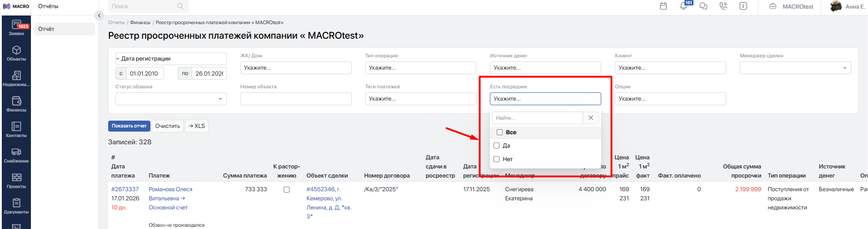Open Заявки section in sidebar
Screen dimensions: 868x229
click(x=16, y=28)
